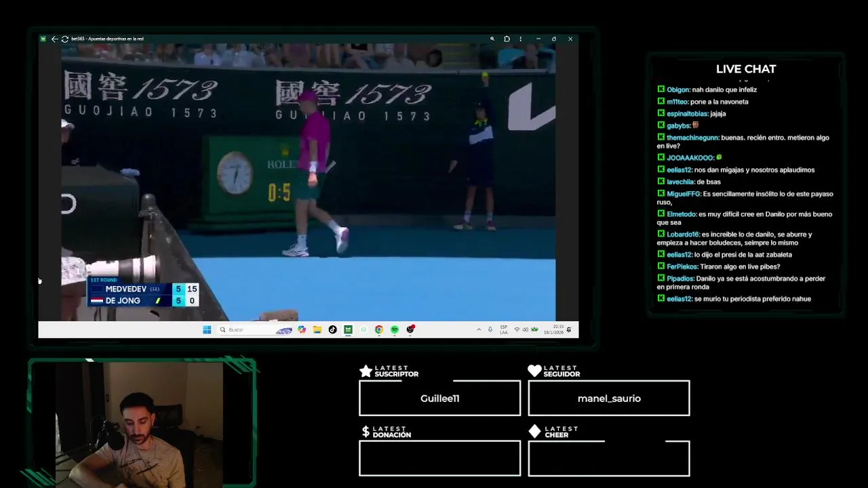
Task: Click the latest subscriber name Guillee11
Action: point(439,399)
